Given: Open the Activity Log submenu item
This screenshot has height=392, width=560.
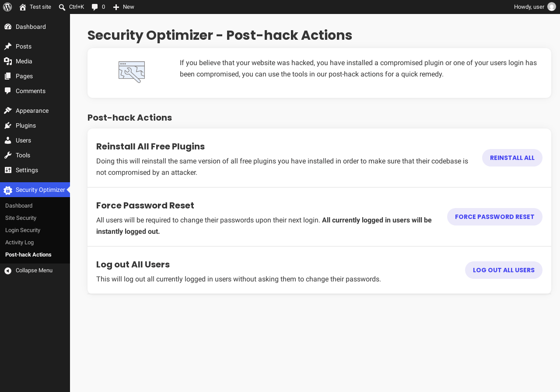Looking at the screenshot, I should [x=19, y=242].
